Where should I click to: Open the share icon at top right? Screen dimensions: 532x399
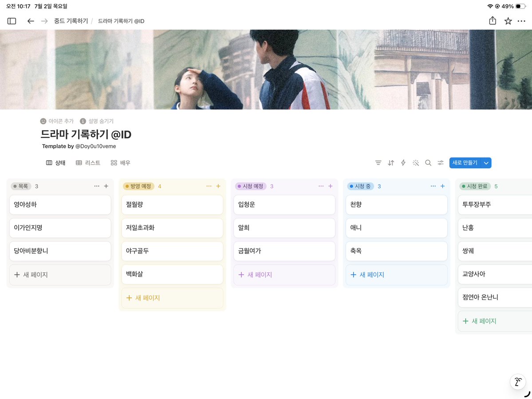pos(493,21)
